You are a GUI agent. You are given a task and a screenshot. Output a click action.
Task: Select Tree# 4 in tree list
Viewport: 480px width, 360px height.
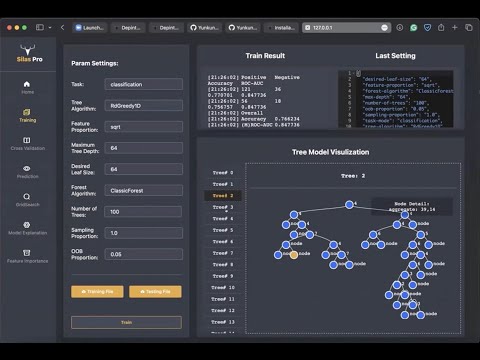(x=223, y=219)
